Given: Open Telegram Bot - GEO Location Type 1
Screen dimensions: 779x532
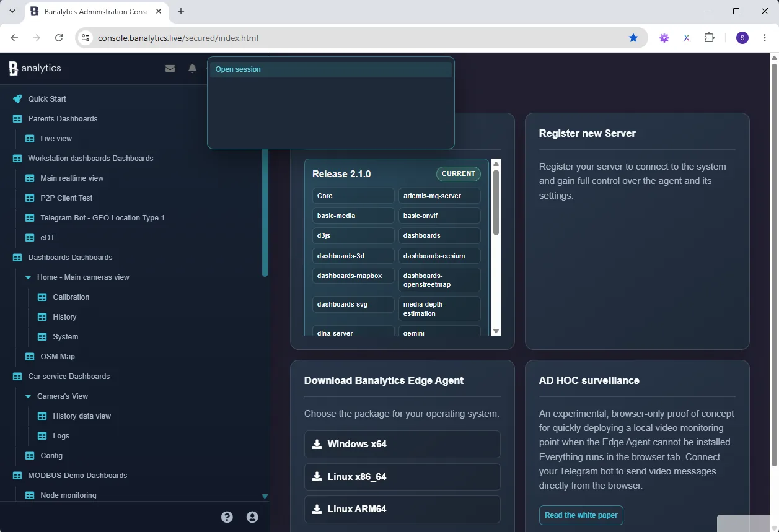Looking at the screenshot, I should pyautogui.click(x=103, y=218).
